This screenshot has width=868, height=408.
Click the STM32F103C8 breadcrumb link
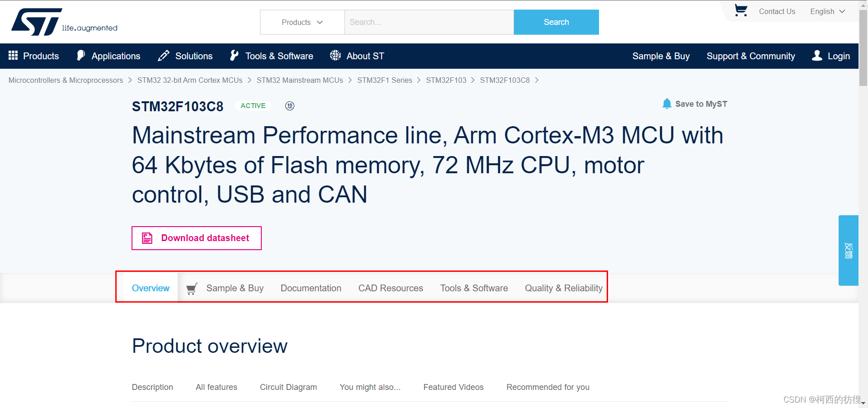[505, 80]
